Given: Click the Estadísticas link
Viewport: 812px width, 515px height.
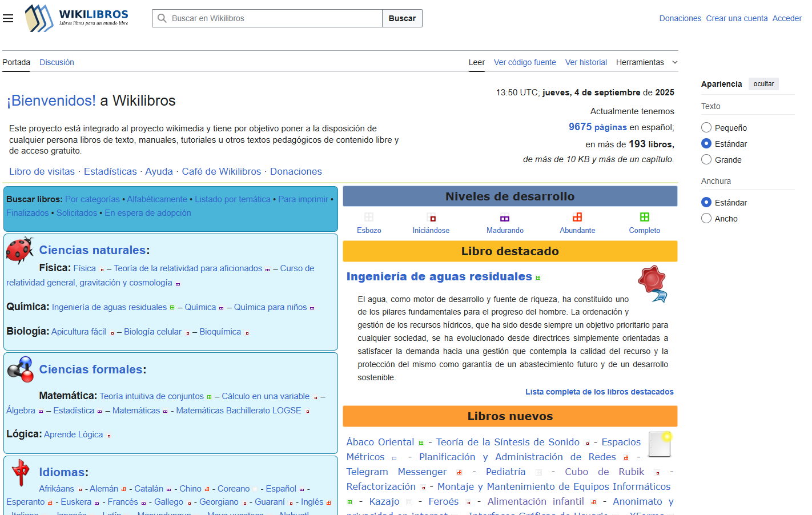Looking at the screenshot, I should tap(110, 171).
